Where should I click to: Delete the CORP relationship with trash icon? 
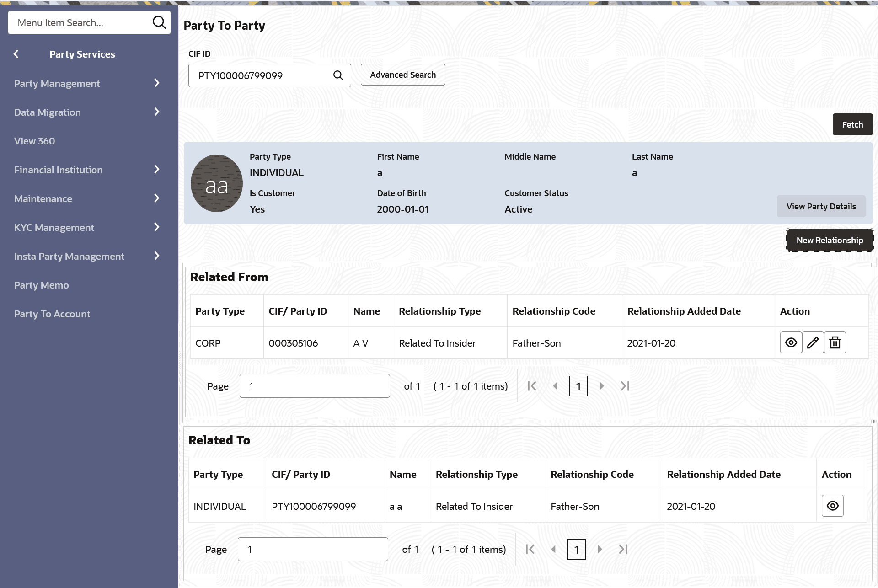(x=835, y=342)
